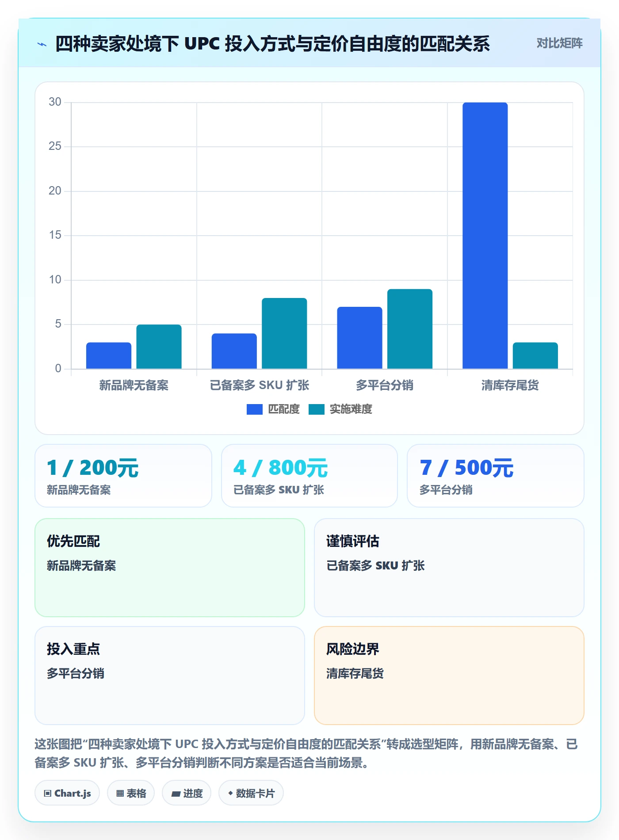Click the 7 / 500元 stat value
619x840 pixels.
point(466,468)
